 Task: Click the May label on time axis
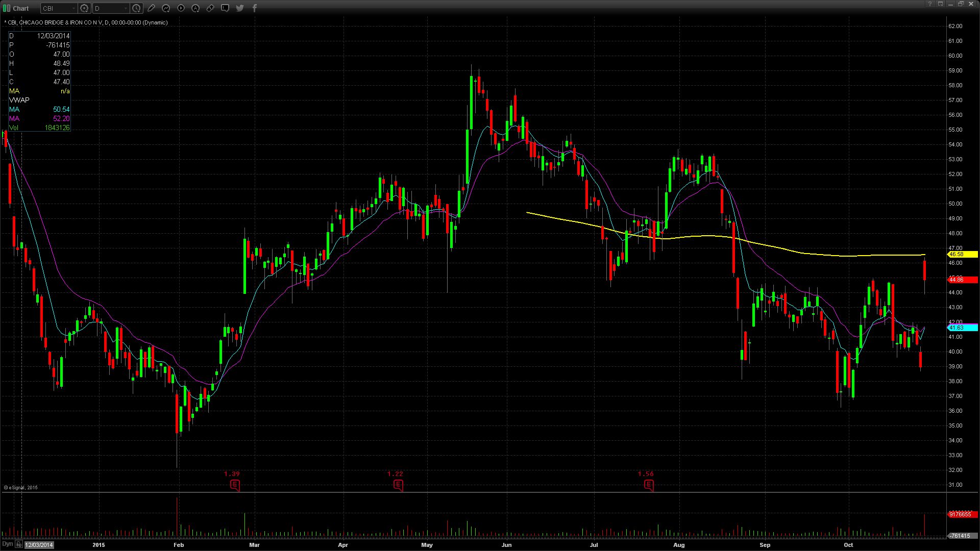(427, 545)
